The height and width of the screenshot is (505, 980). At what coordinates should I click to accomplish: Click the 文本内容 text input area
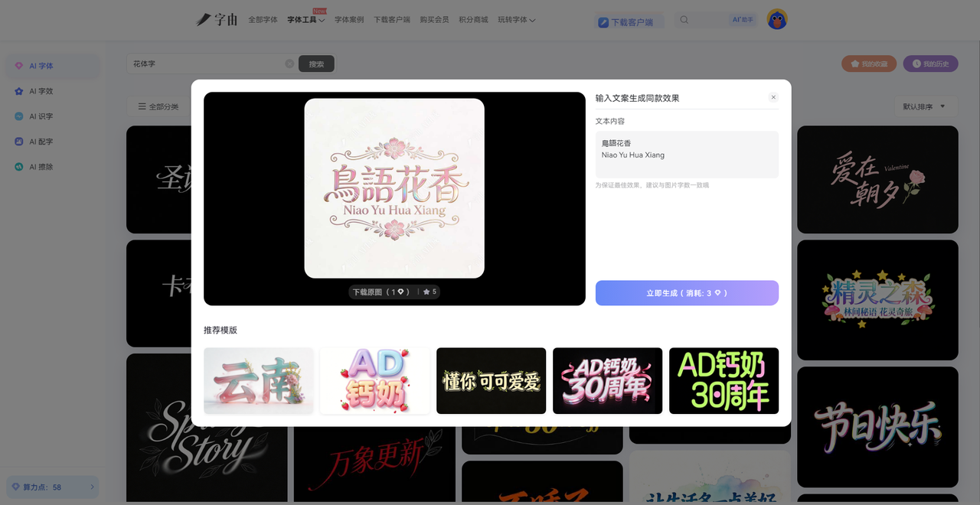687,155
